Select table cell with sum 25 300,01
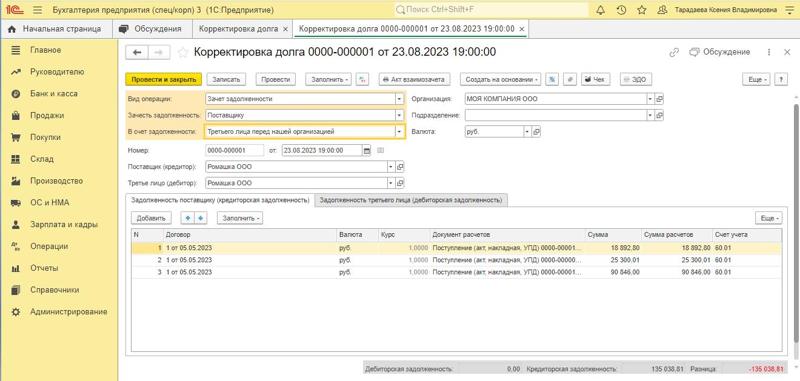 click(x=613, y=260)
